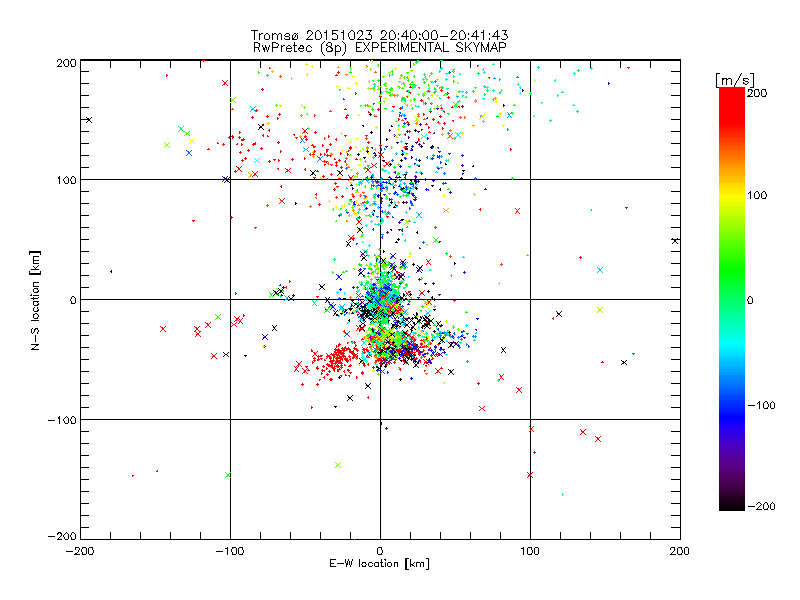Click the '-100' label beside the color bar
Screen dimensions: 800x600
[761, 405]
